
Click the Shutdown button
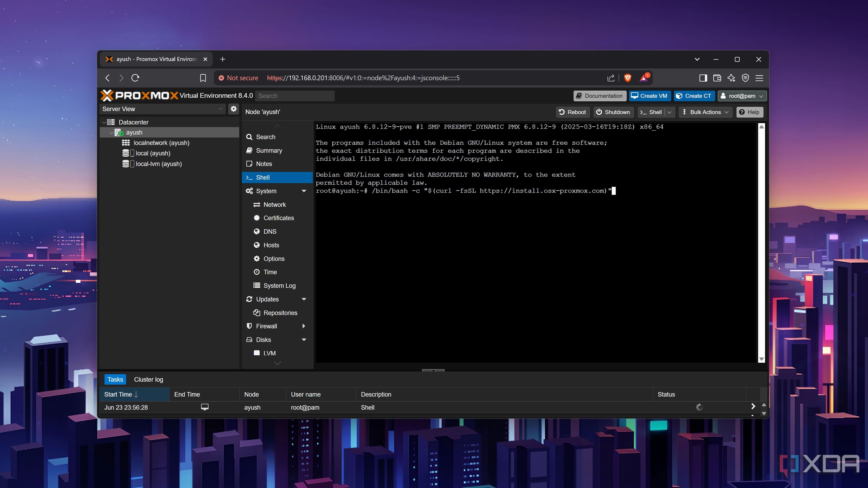613,112
